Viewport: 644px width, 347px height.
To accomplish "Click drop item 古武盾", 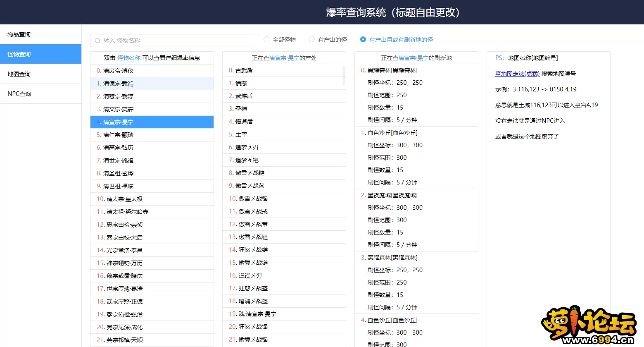I will tap(284, 70).
